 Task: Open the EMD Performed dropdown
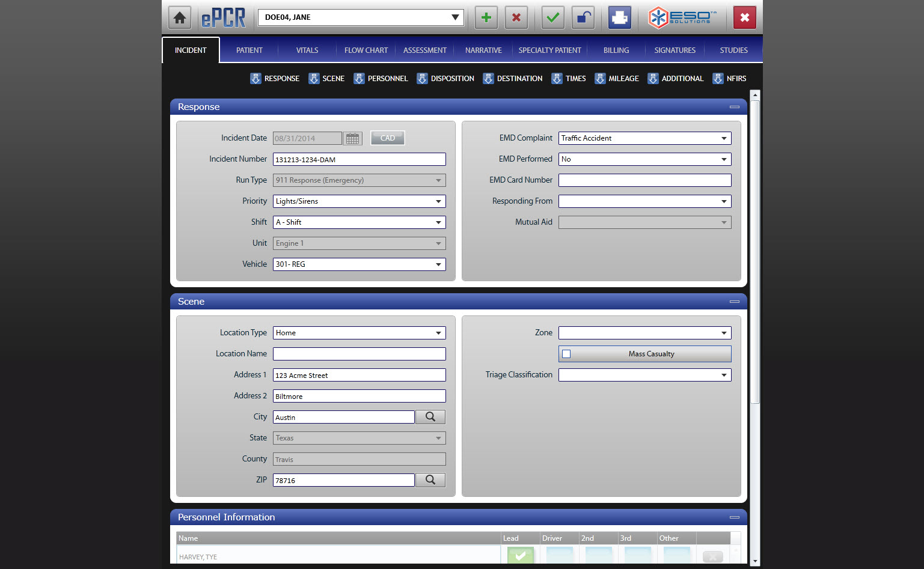(645, 159)
